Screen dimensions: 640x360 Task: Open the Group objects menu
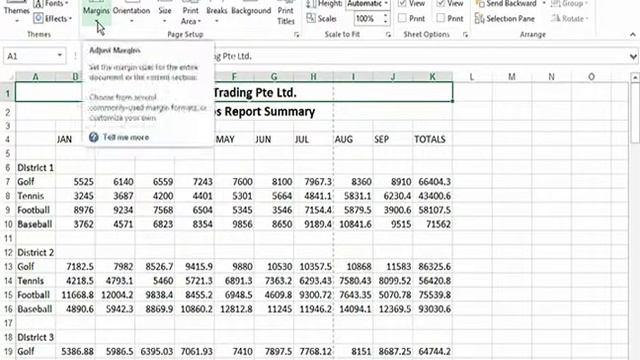coord(569,4)
